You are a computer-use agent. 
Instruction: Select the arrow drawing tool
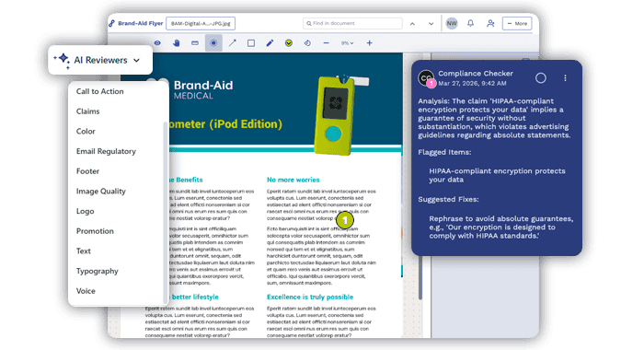point(233,42)
